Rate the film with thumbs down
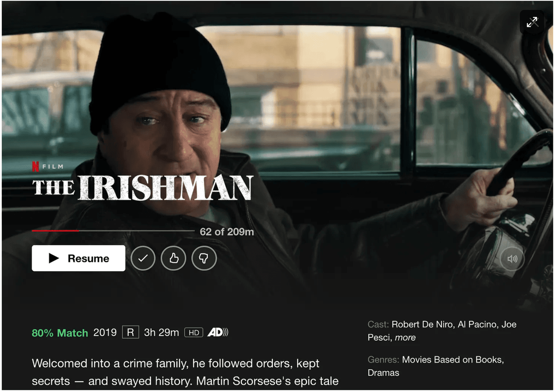This screenshot has height=392, width=555. click(x=204, y=258)
